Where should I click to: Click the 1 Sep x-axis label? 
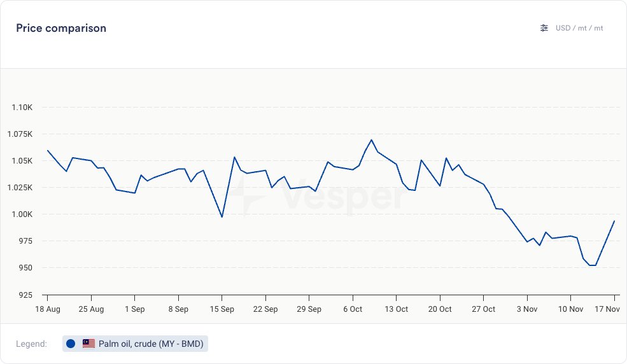134,309
